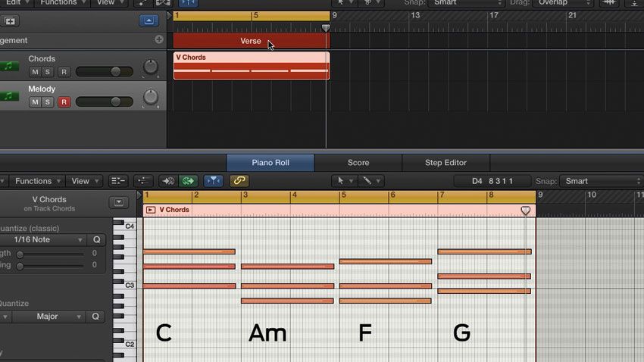
Task: Click the blue catch playhead icon
Action: click(x=213, y=180)
